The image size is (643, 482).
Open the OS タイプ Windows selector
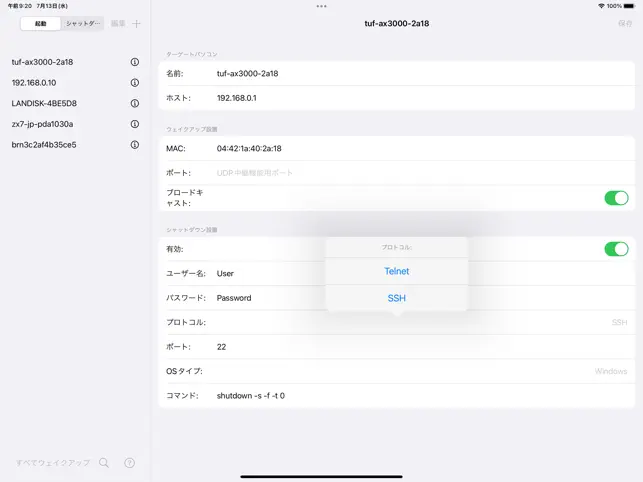click(397, 371)
